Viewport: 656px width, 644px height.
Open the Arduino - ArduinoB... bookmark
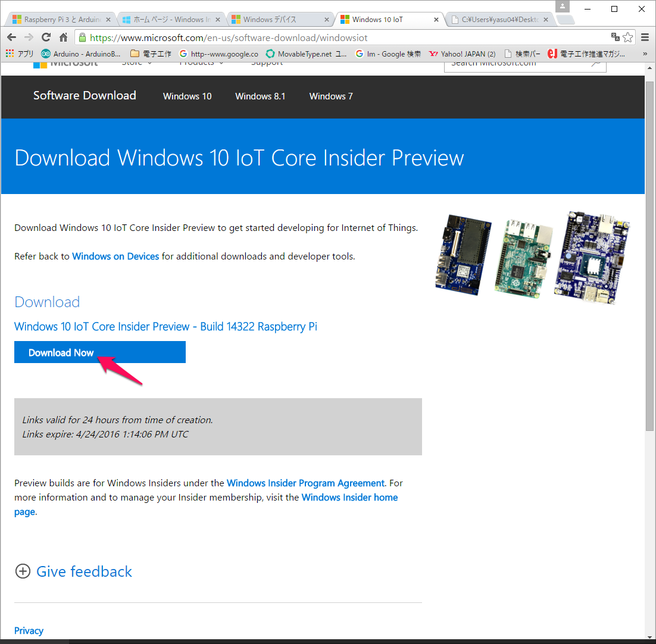pos(81,54)
